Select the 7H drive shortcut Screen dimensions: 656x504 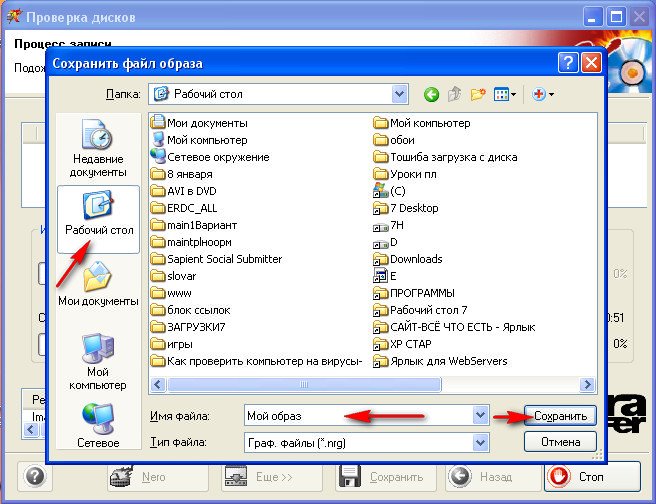(x=389, y=225)
